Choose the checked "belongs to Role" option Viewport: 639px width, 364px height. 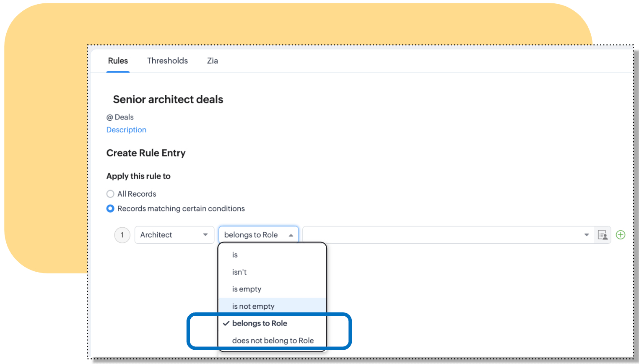tap(260, 323)
